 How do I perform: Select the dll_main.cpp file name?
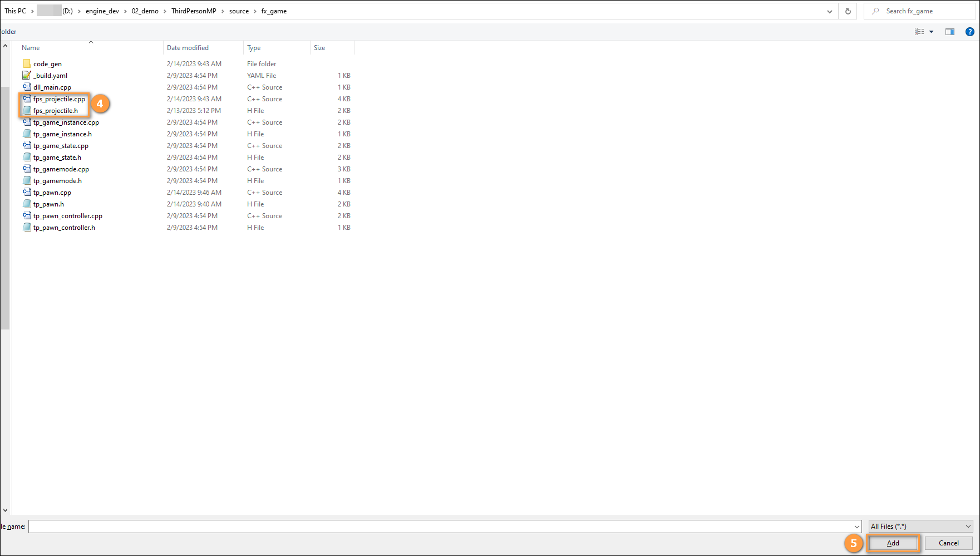point(52,87)
